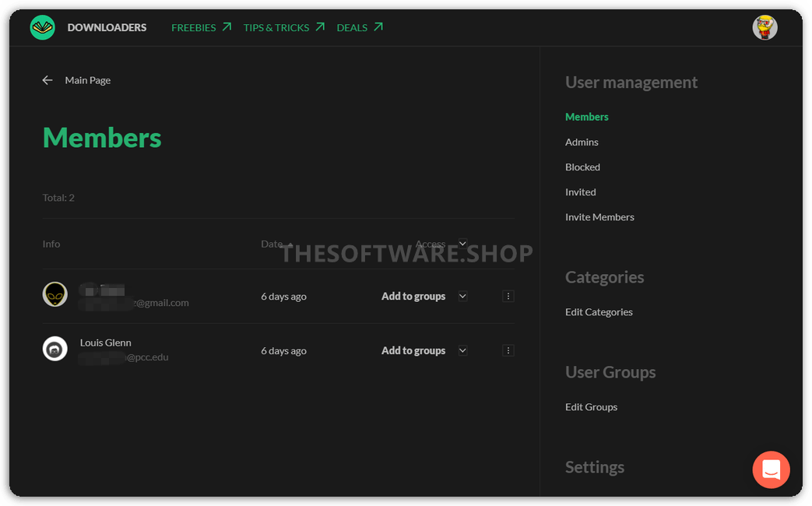Go to Admins in User management
Screen dimensions: 812x506
(582, 142)
